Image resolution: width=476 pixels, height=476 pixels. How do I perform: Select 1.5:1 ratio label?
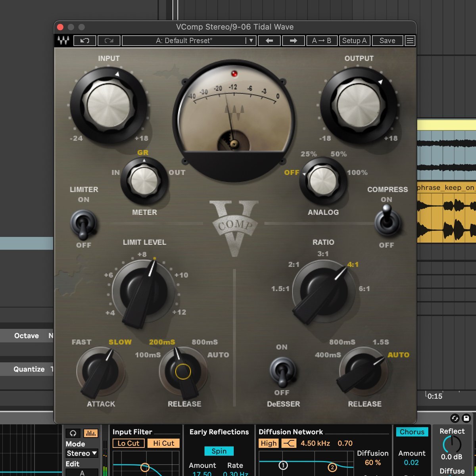coord(280,289)
